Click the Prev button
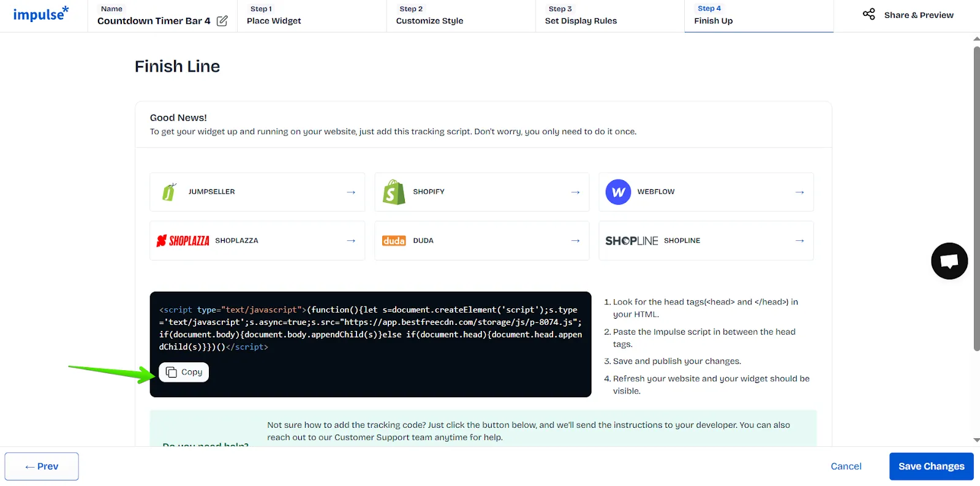The image size is (980, 486). (x=42, y=466)
